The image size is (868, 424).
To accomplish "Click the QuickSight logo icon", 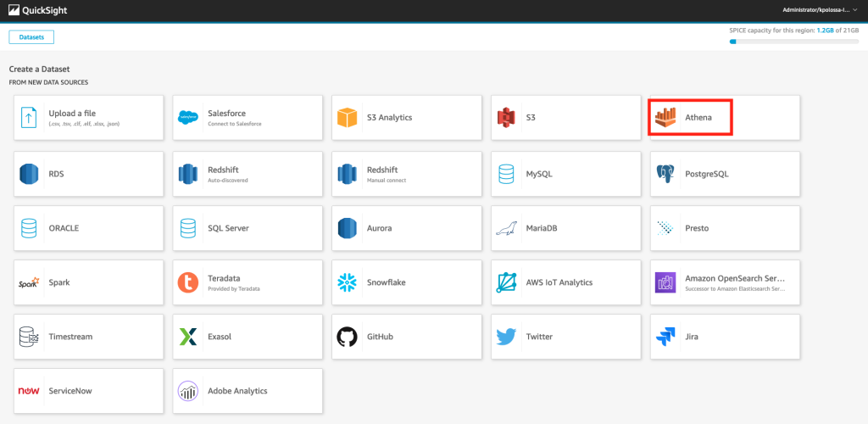I will click(x=14, y=9).
